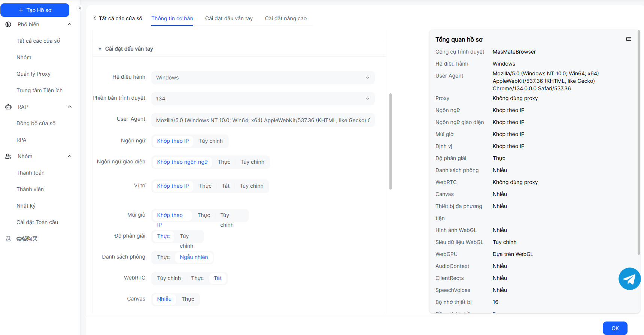Click the profile overview list icon
644x335 pixels.
click(x=629, y=39)
